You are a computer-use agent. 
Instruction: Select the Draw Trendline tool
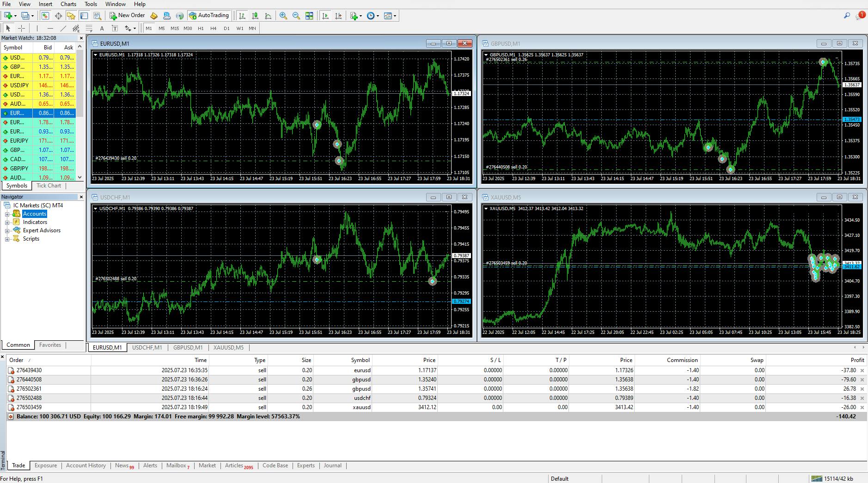63,28
